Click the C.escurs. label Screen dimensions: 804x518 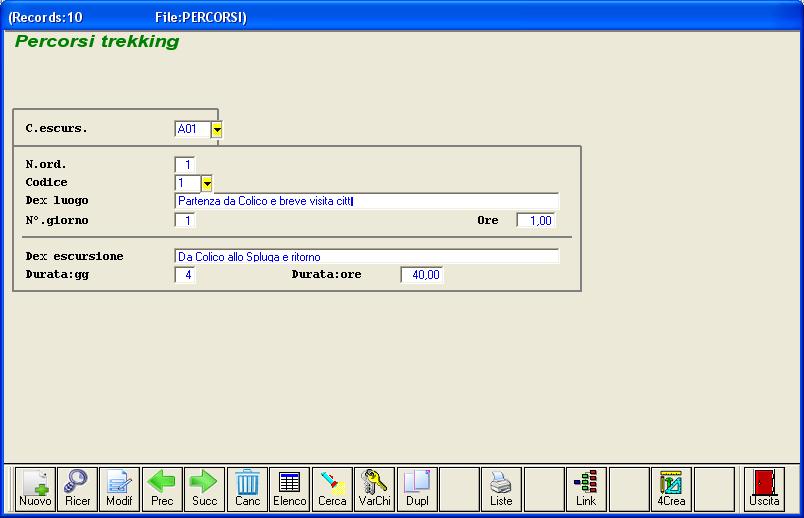[56, 128]
